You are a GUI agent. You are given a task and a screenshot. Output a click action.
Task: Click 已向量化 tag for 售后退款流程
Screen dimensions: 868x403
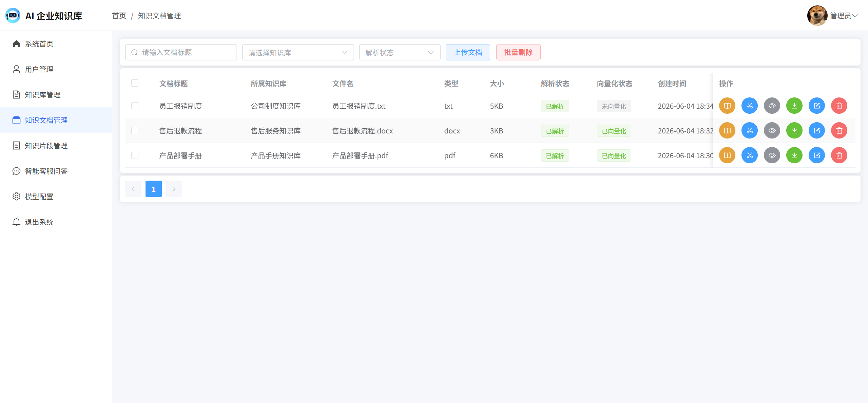click(614, 131)
